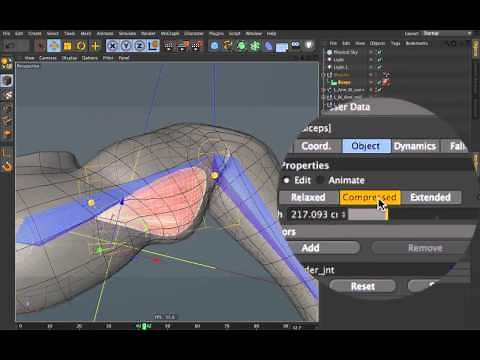
Task: Open the Create menu
Action: (x=35, y=34)
